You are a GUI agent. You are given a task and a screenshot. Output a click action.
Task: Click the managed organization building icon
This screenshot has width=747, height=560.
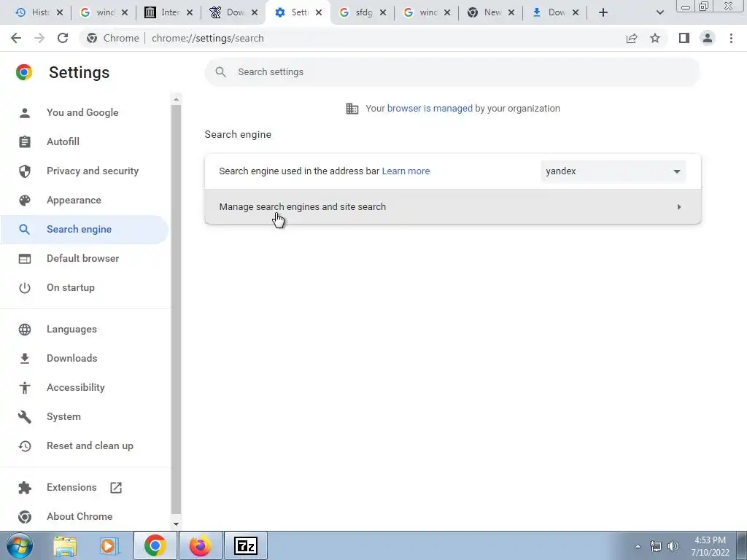pyautogui.click(x=352, y=109)
